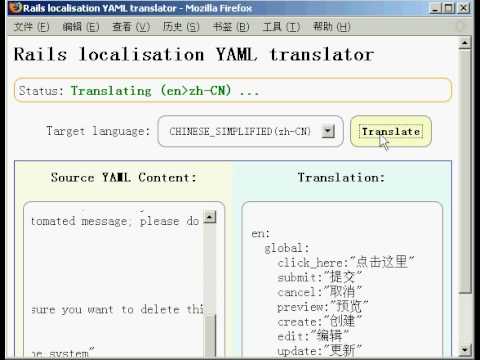Click the 'edit:"编辑"' translation line
The image size is (480, 360).
pos(313,336)
